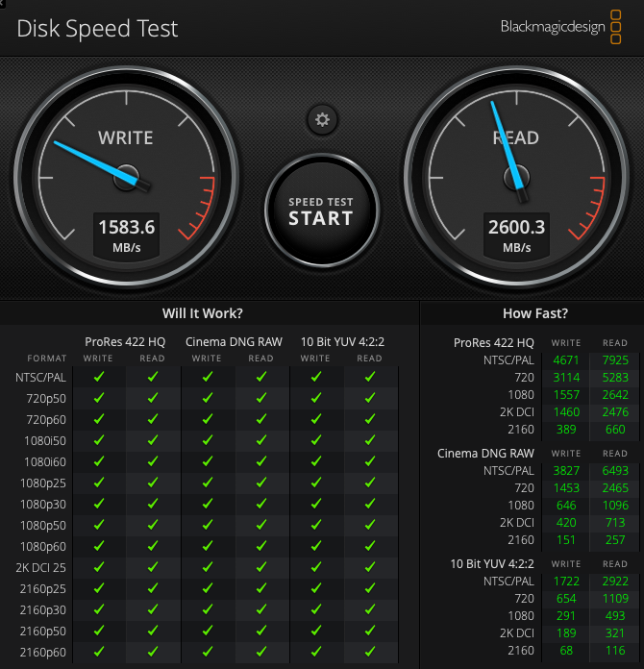
Task: Click the 389 write value
Action: point(566,430)
